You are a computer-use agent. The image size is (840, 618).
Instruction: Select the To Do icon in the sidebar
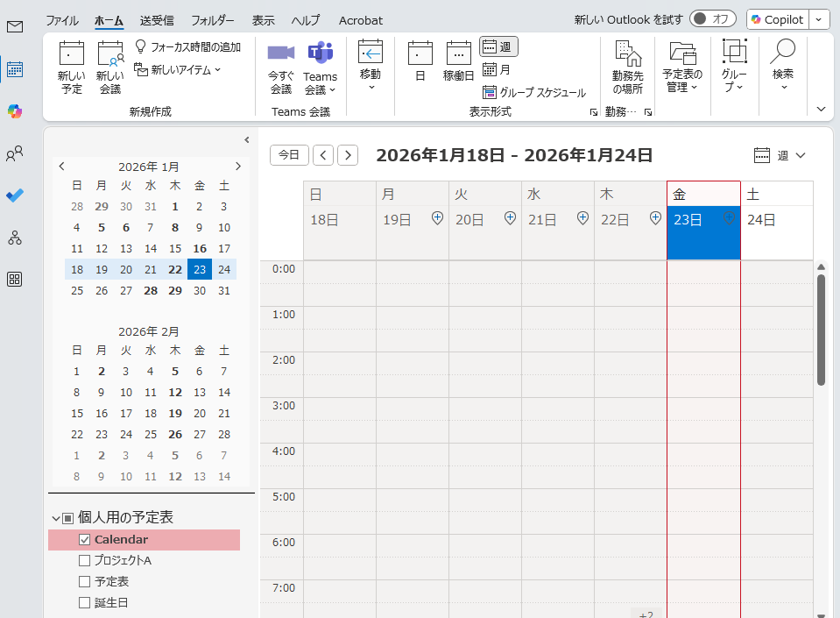coord(13,195)
